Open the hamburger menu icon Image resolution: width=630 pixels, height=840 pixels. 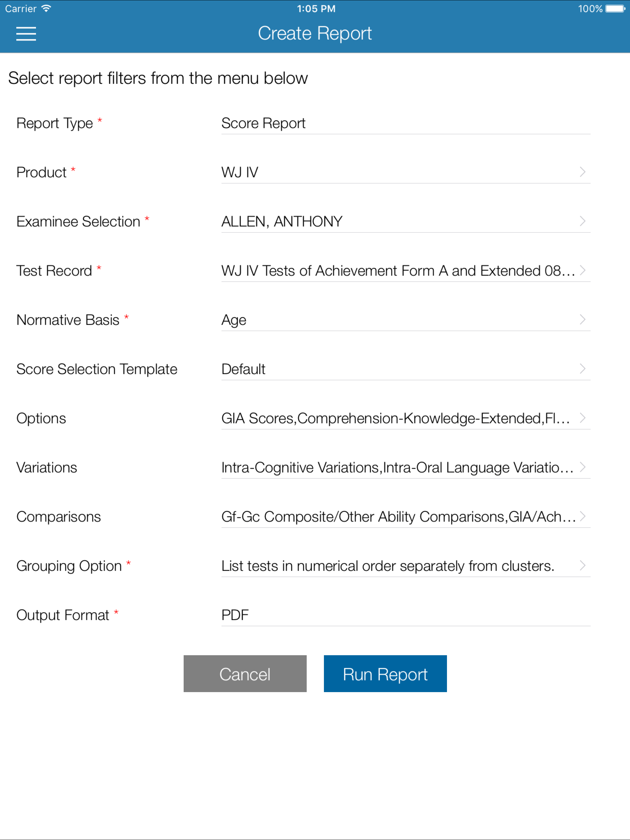click(26, 34)
